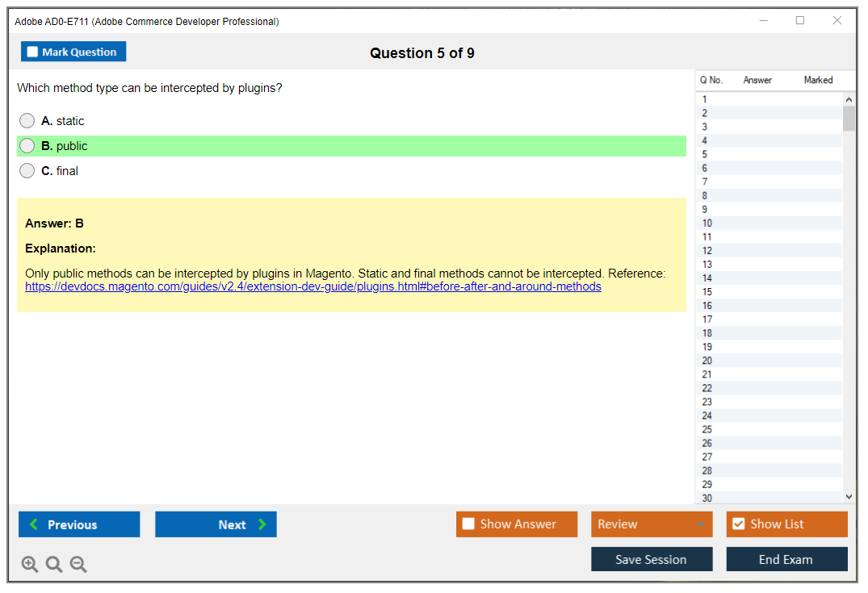This screenshot has height=593, width=868.
Task: Select answer option A. static
Action: 27,121
